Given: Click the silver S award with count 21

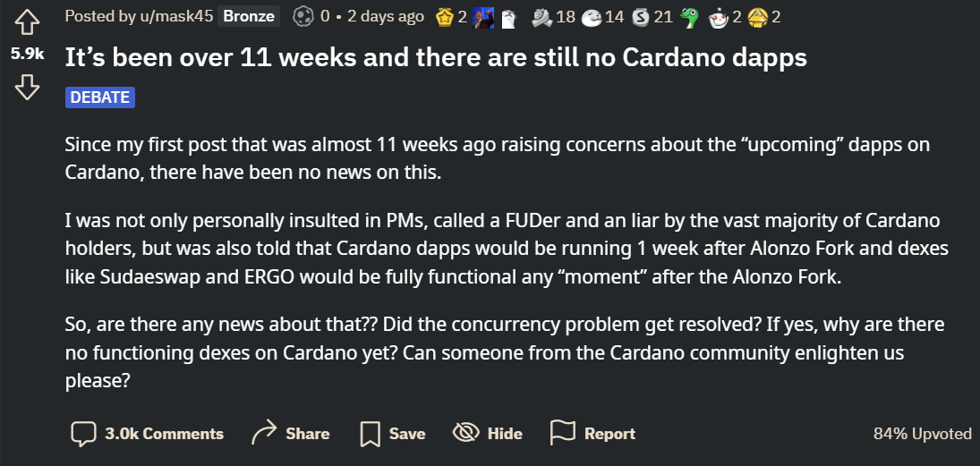Looking at the screenshot, I should pos(640,16).
